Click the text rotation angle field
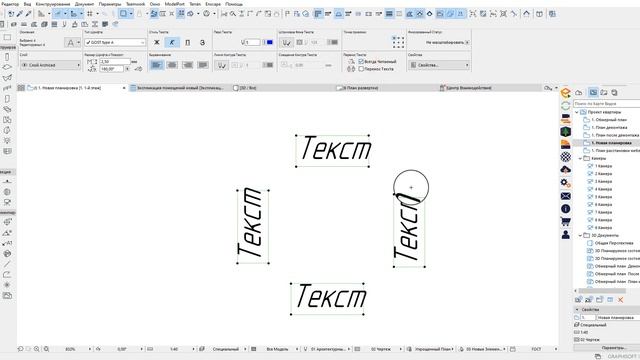 (111, 69)
